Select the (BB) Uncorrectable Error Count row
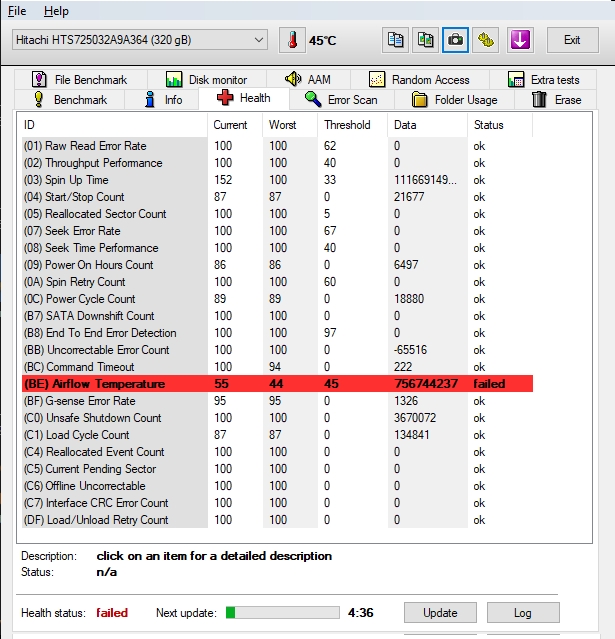 (277, 350)
